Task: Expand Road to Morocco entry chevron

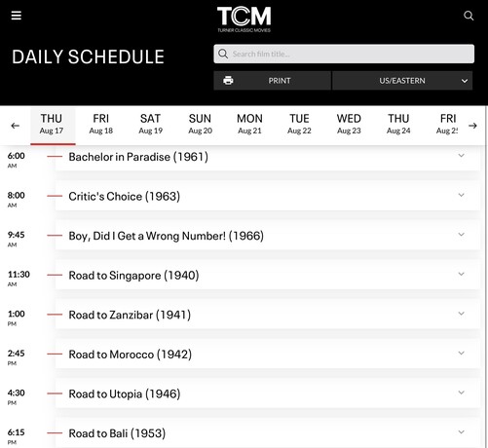Action: 461,353
